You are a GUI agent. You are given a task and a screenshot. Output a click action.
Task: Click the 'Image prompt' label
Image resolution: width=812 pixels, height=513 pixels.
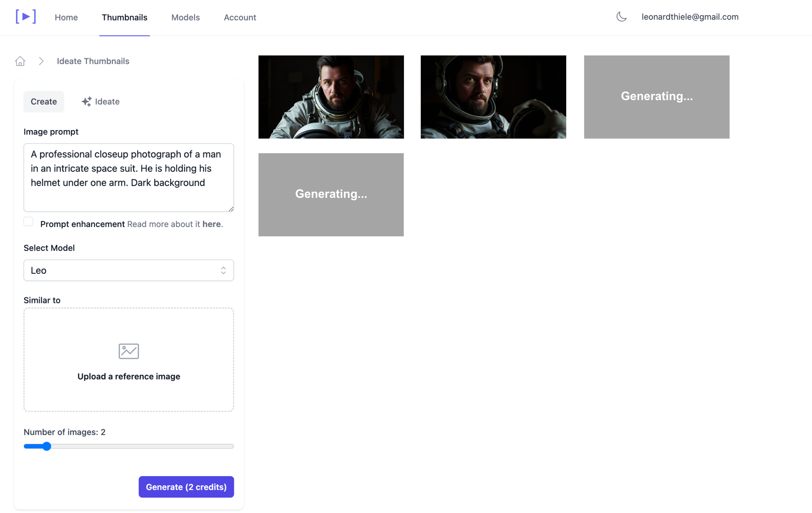[51, 132]
